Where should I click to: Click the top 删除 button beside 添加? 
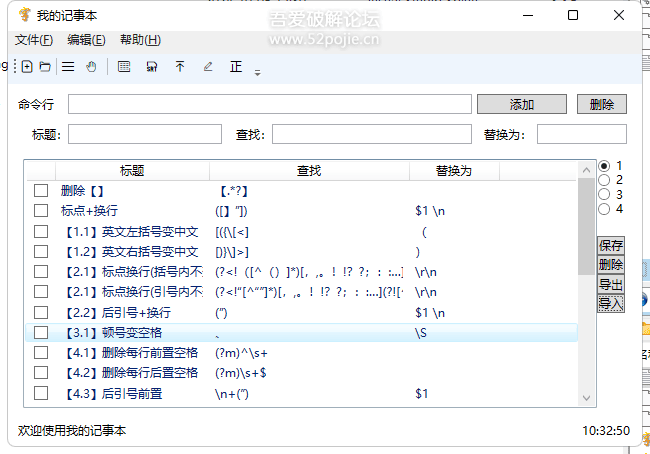pyautogui.click(x=602, y=104)
